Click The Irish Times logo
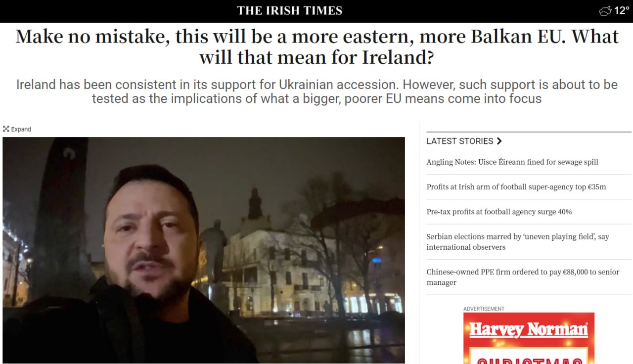This screenshot has height=364, width=633. [289, 10]
